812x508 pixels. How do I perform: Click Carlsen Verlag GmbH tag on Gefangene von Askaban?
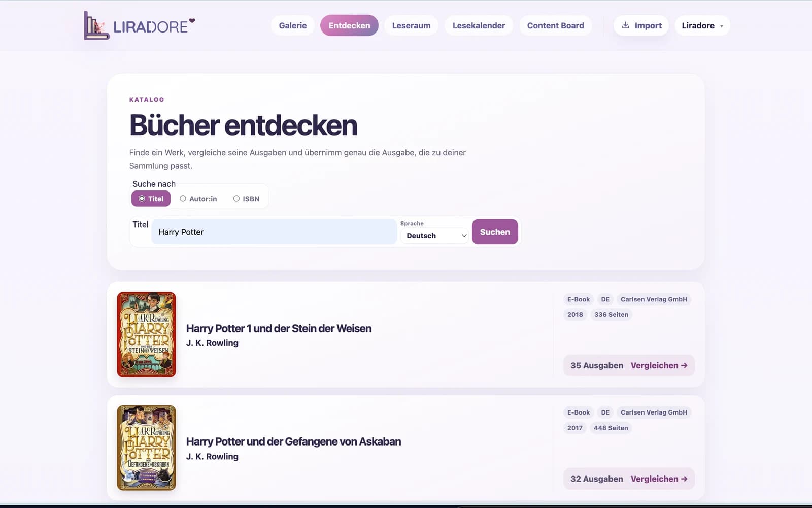(654, 412)
